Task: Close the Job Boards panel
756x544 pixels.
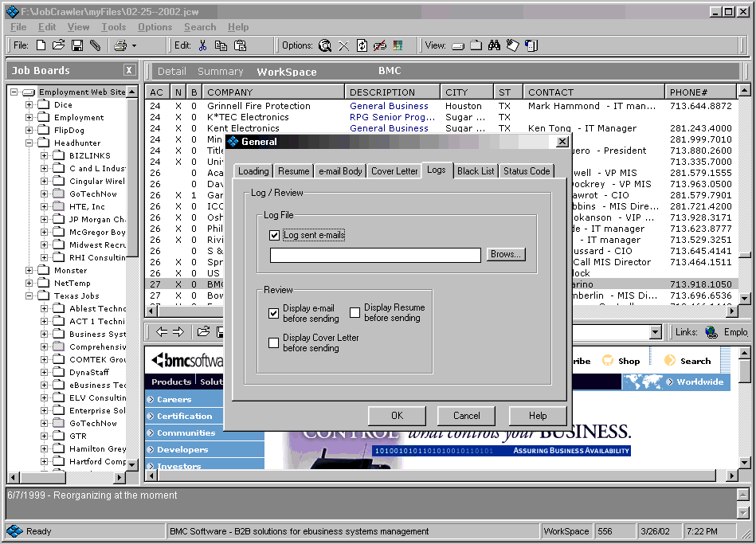Action: tap(129, 71)
